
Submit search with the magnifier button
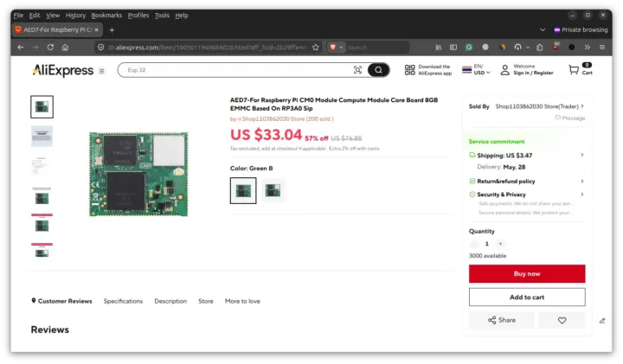(x=378, y=70)
